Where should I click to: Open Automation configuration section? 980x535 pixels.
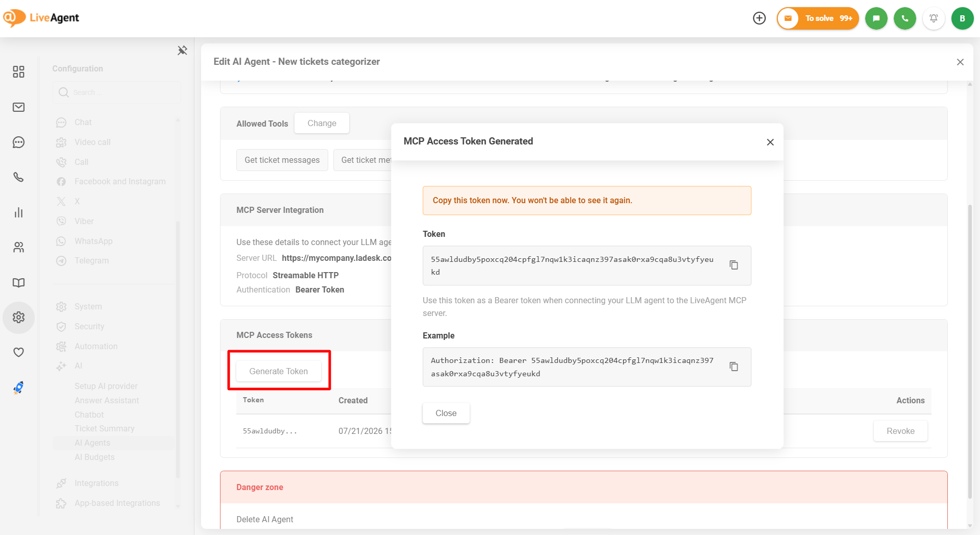[96, 347]
